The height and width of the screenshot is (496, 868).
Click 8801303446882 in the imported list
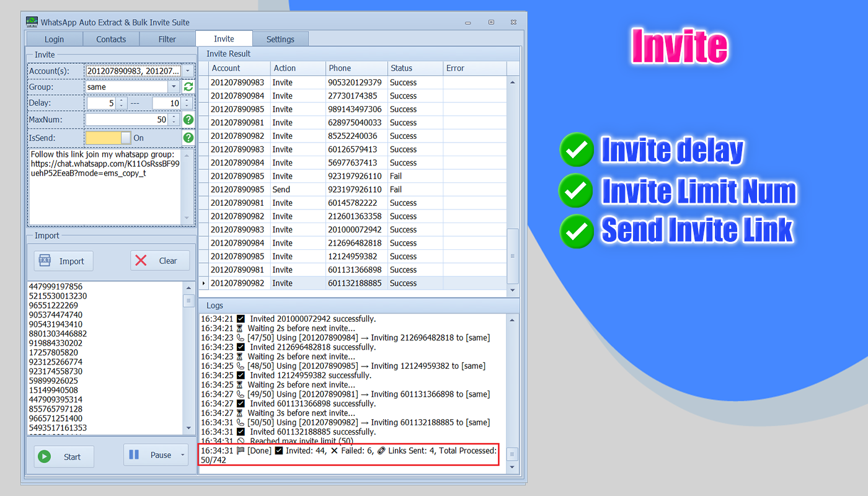(x=58, y=334)
